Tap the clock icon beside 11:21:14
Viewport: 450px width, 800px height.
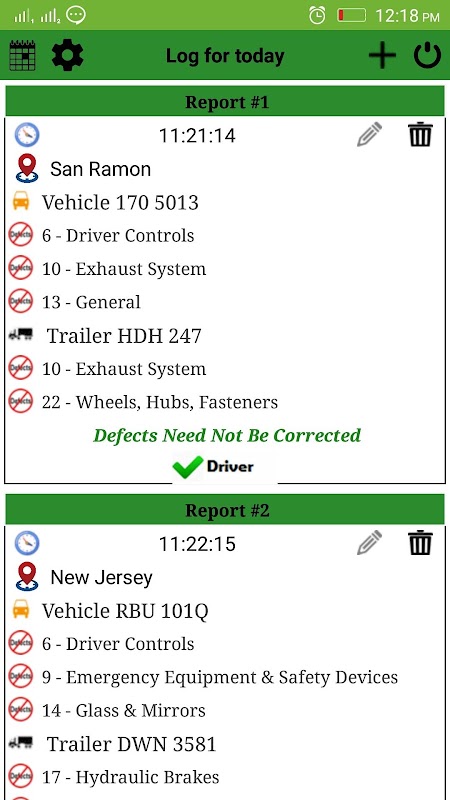point(27,135)
